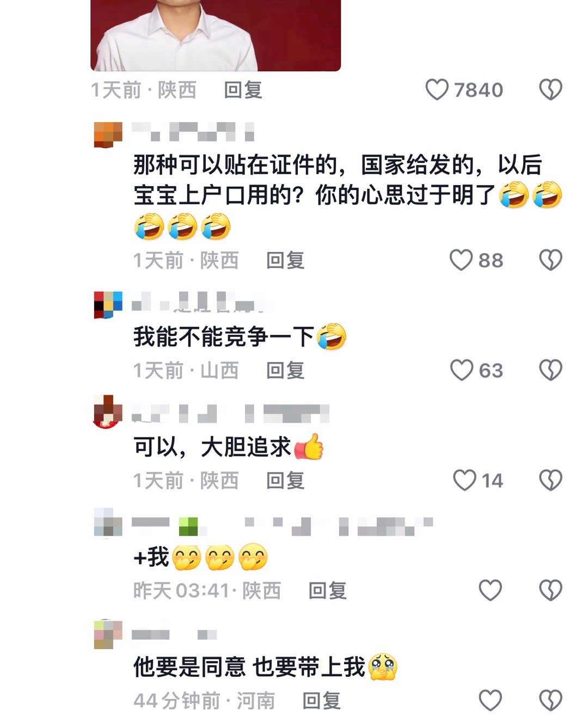The width and height of the screenshot is (588, 723).
Task: Reply to the 那种可以贴在证件的 comment
Action: (x=285, y=260)
